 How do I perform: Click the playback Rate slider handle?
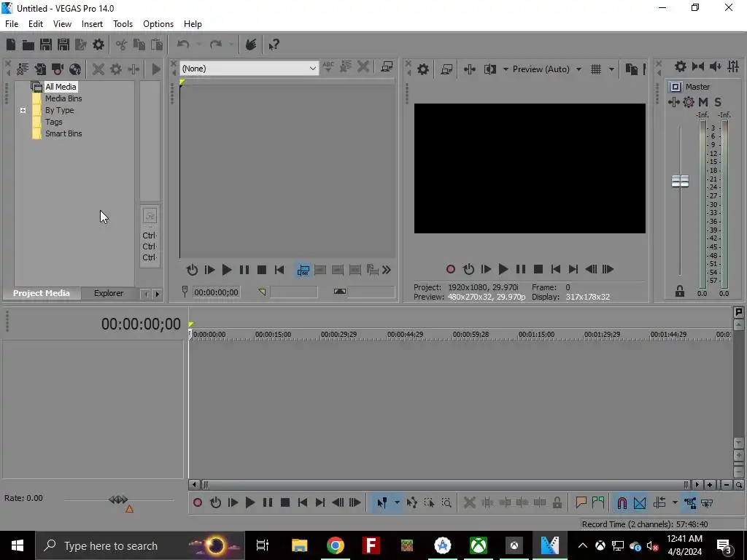coord(118,499)
